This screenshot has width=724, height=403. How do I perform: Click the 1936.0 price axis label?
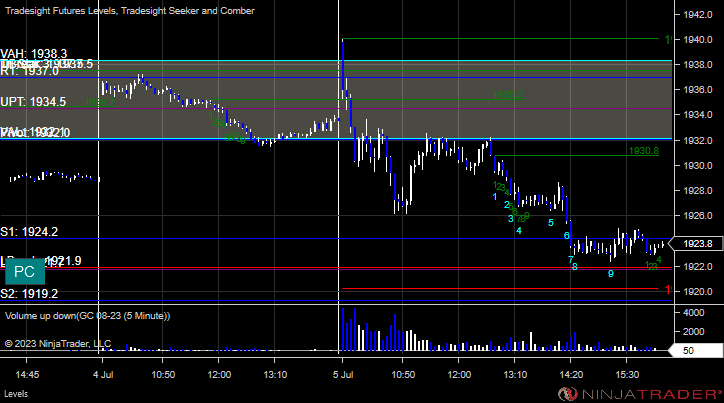coord(698,90)
